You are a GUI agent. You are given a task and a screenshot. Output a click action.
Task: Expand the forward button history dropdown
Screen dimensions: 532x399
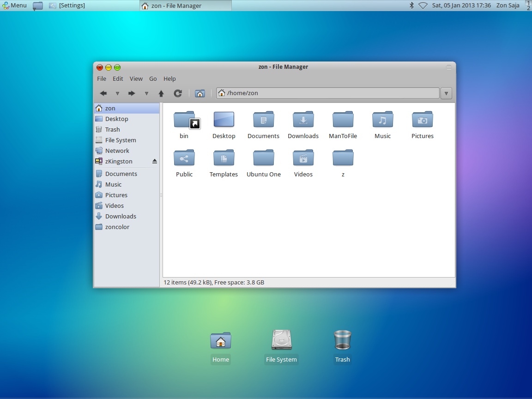(146, 94)
